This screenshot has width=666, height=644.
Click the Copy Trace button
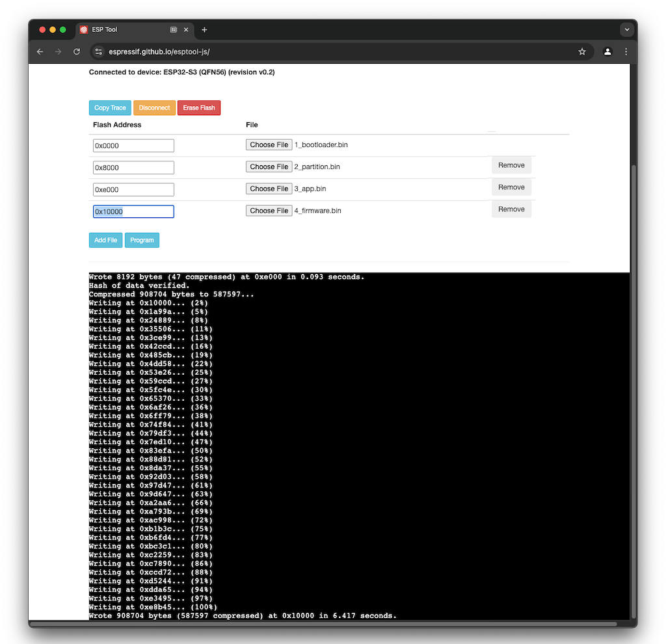(x=109, y=107)
